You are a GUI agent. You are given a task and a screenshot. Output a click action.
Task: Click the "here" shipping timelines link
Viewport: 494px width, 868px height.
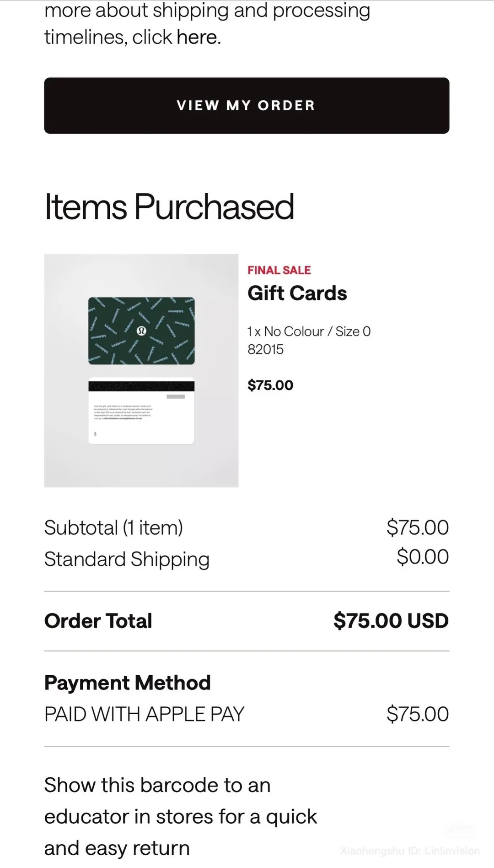tap(197, 37)
